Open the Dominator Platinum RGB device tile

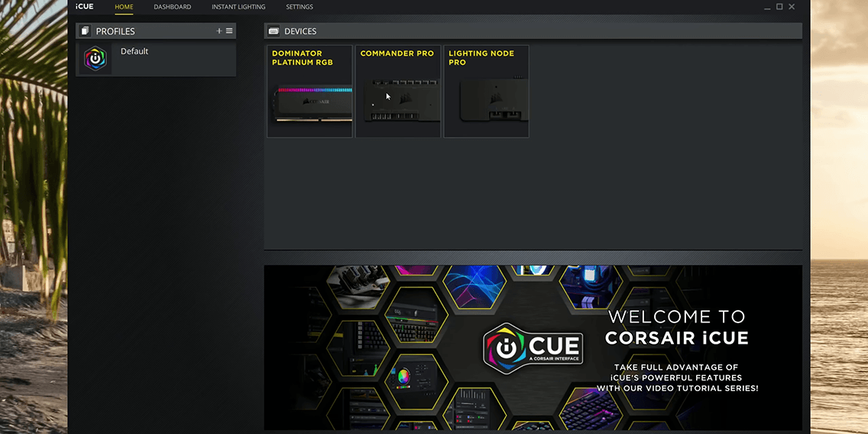(x=309, y=92)
